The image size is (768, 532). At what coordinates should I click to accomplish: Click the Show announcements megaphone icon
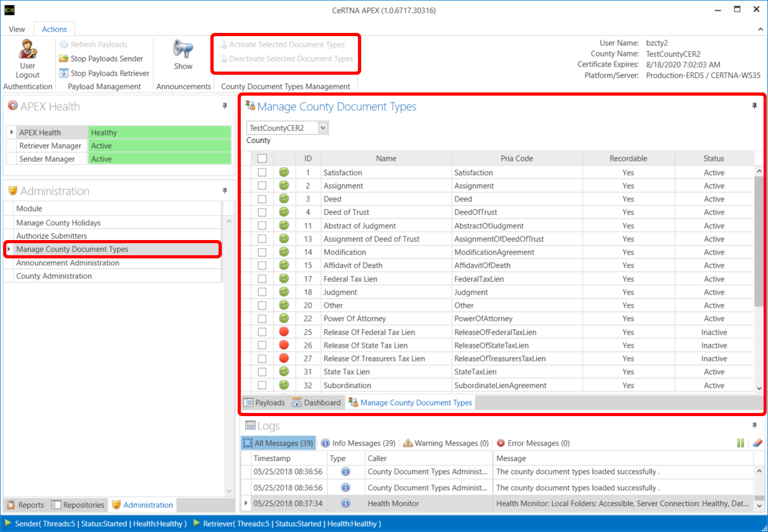(x=183, y=49)
